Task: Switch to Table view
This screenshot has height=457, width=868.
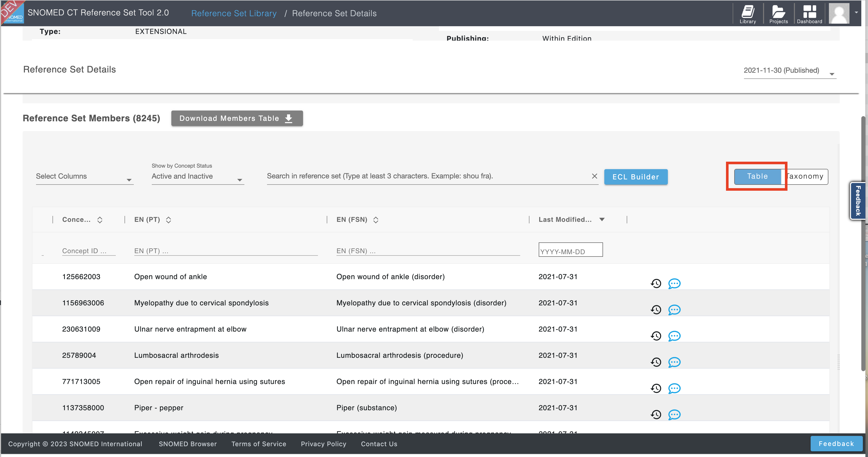Action: 757,177
